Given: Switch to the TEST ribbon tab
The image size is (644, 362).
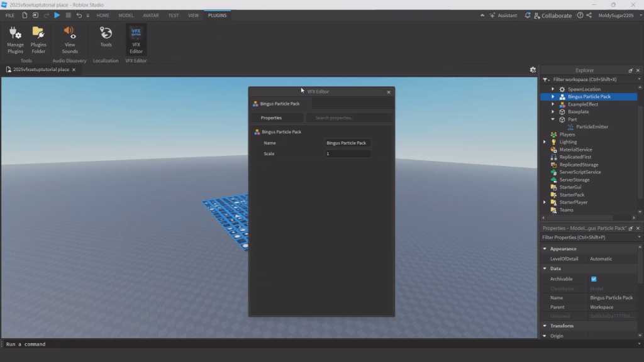Looking at the screenshot, I should 174,16.
